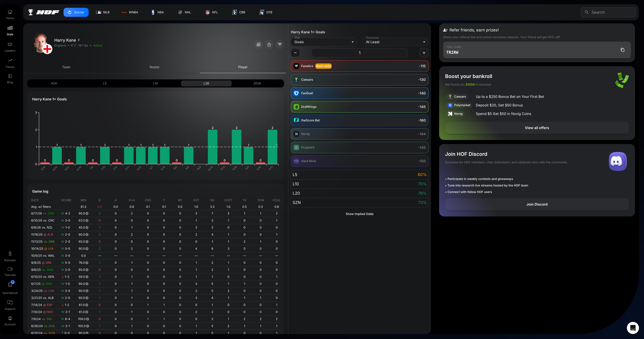This screenshot has height=339, width=644.
Task: Click the FanDuel shield logo
Action: (296, 93)
